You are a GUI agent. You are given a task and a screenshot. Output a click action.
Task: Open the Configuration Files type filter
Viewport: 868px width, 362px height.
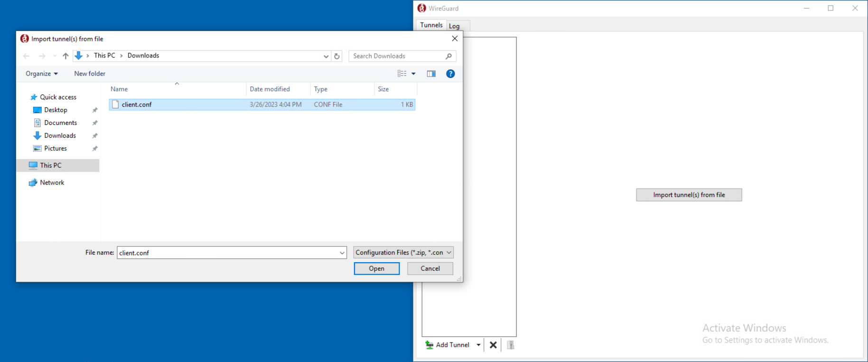tap(403, 252)
